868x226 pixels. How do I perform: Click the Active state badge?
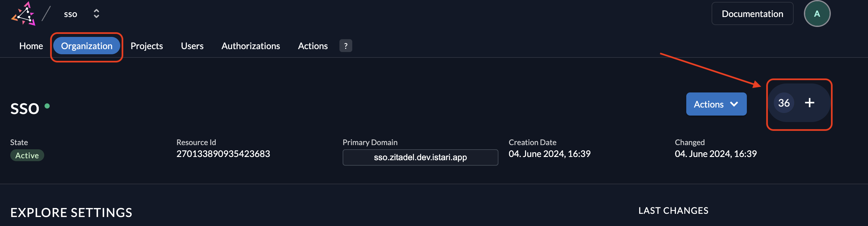tap(27, 155)
